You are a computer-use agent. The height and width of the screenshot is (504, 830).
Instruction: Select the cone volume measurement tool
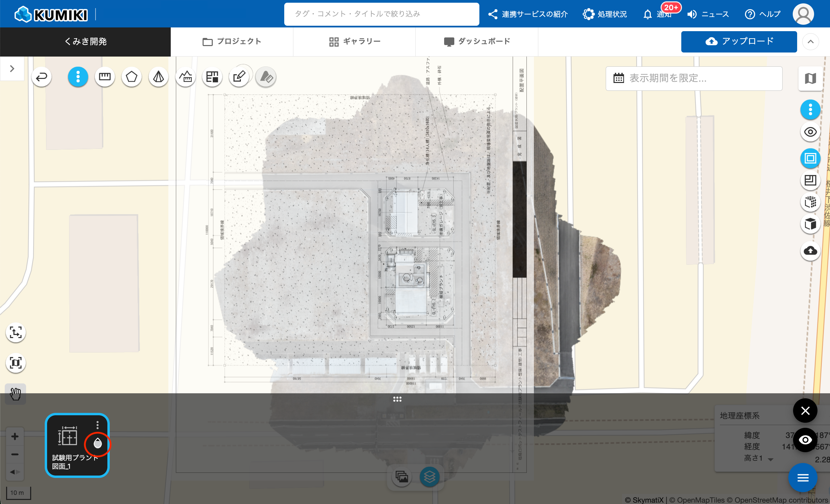(158, 77)
